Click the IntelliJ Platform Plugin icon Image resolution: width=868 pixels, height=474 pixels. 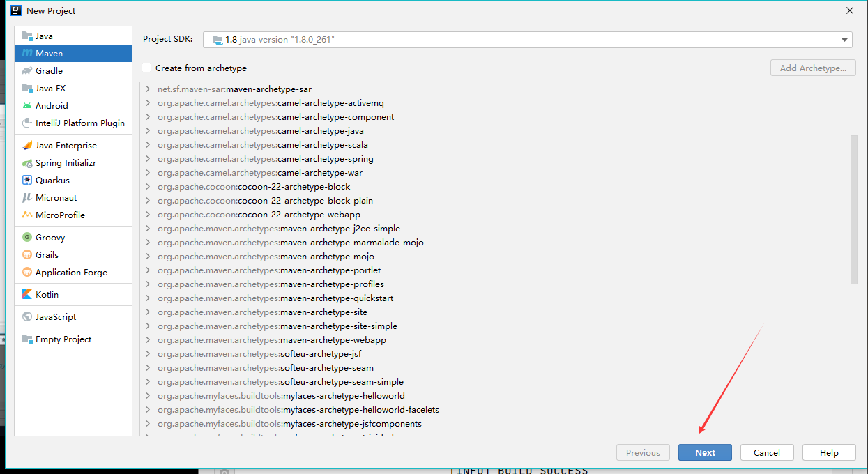[x=27, y=123]
